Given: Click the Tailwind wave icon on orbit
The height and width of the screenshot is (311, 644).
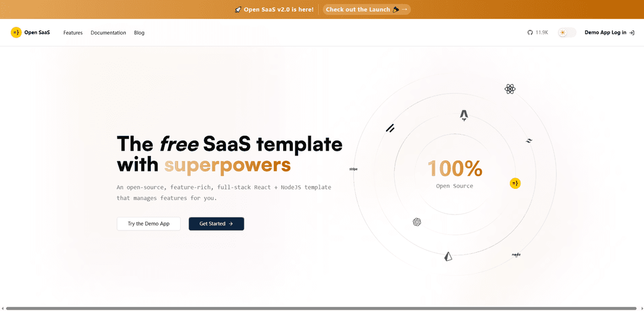Looking at the screenshot, I should pos(529,141).
